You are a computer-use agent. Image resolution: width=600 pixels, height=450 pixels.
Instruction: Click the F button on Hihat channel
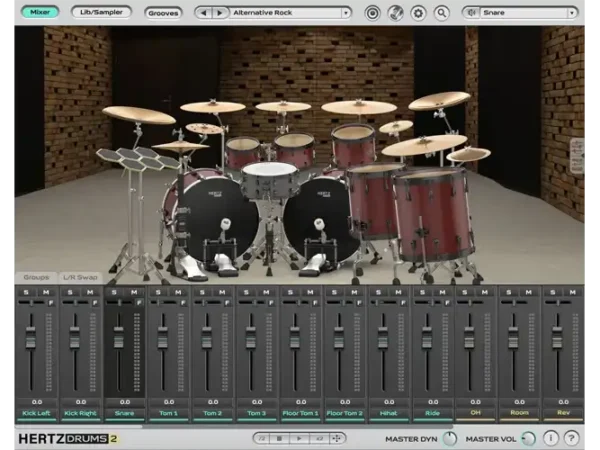click(403, 303)
